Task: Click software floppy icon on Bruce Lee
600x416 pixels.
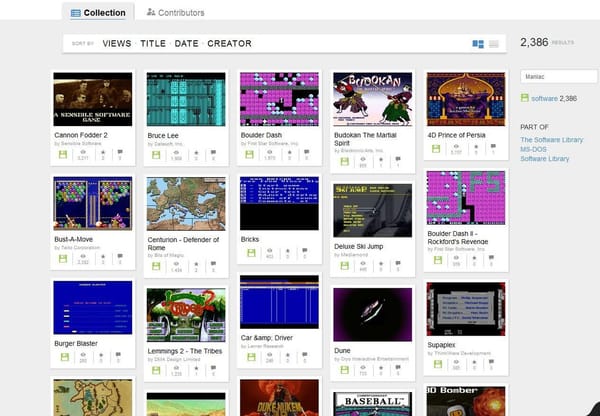Action: coord(156,155)
